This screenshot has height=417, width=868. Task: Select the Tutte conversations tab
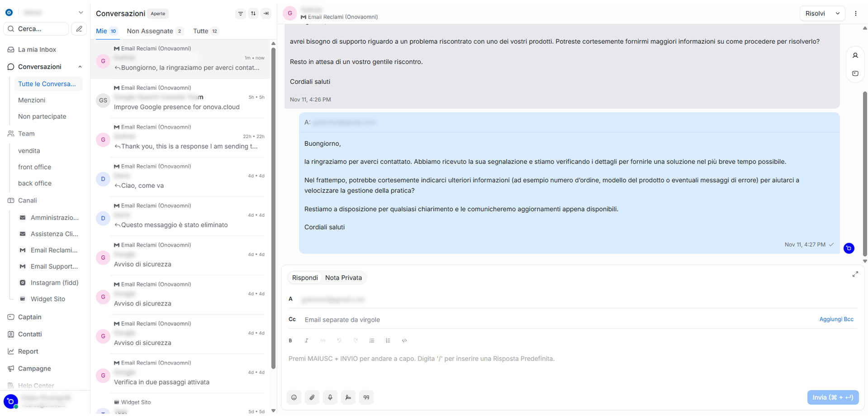[x=201, y=31]
